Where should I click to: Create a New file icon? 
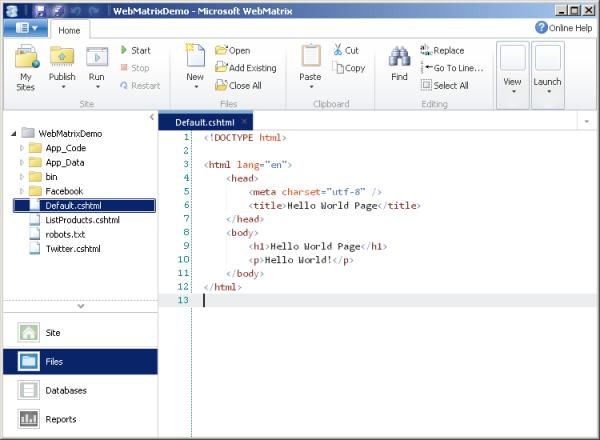[x=195, y=56]
